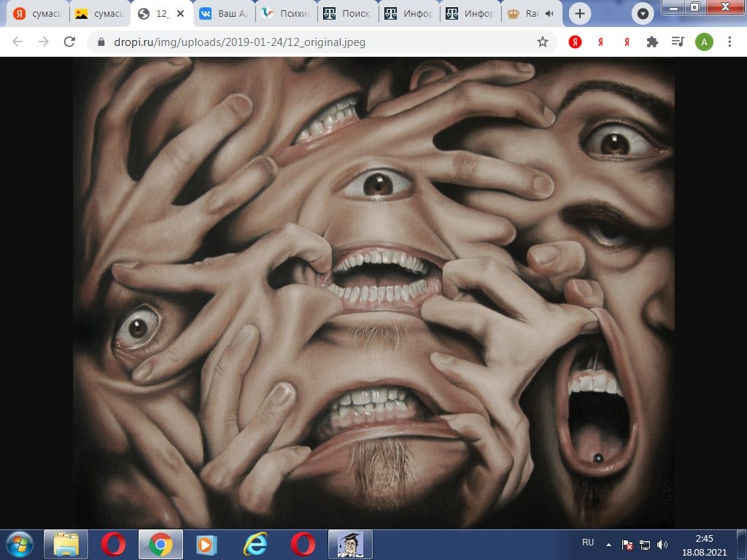Reload the current image page
The height and width of the screenshot is (560, 747).
(69, 42)
